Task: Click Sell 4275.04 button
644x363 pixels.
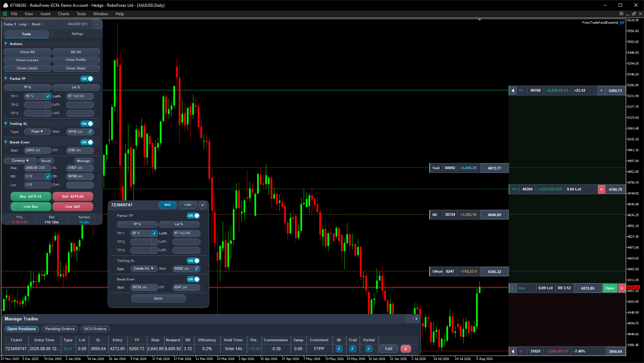Action: click(73, 197)
